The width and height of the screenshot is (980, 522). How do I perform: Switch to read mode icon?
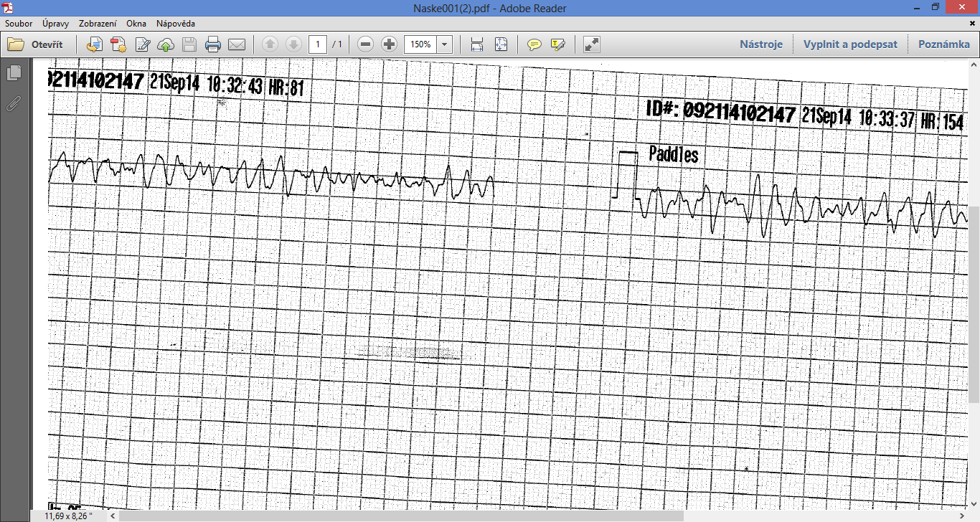pyautogui.click(x=592, y=44)
